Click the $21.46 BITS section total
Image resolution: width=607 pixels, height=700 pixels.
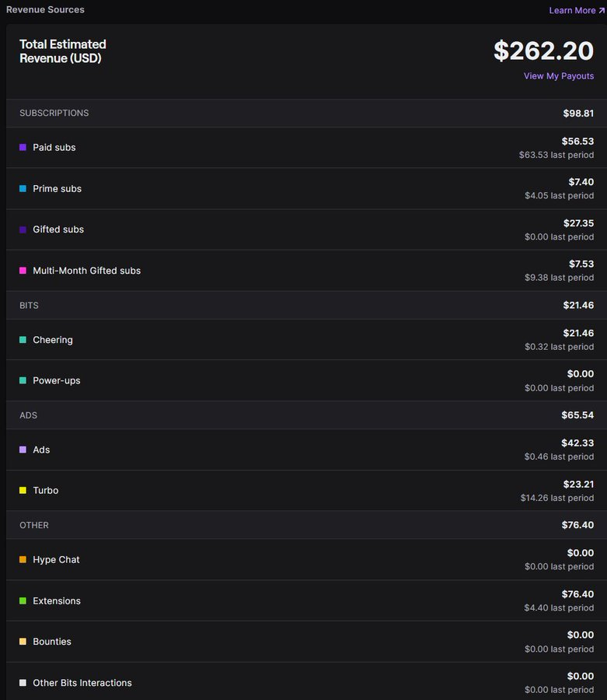coord(578,306)
